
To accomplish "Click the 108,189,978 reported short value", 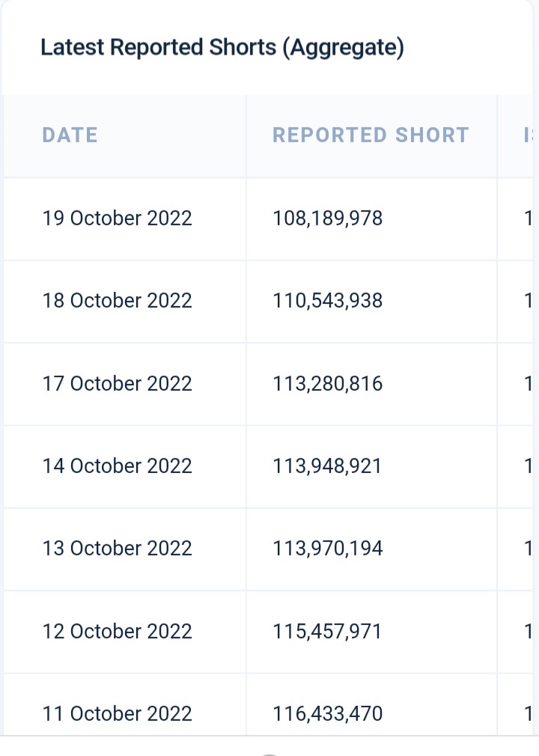I will [x=327, y=218].
